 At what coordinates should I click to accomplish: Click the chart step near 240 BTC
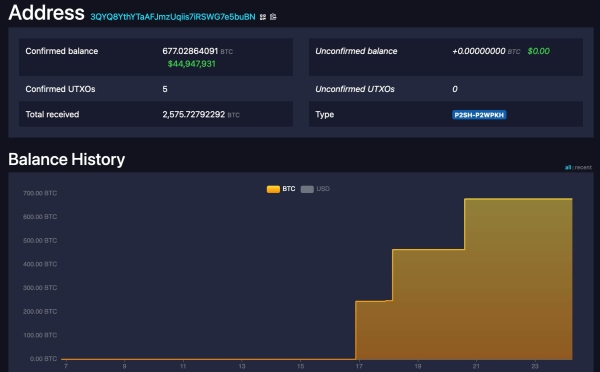coord(374,302)
